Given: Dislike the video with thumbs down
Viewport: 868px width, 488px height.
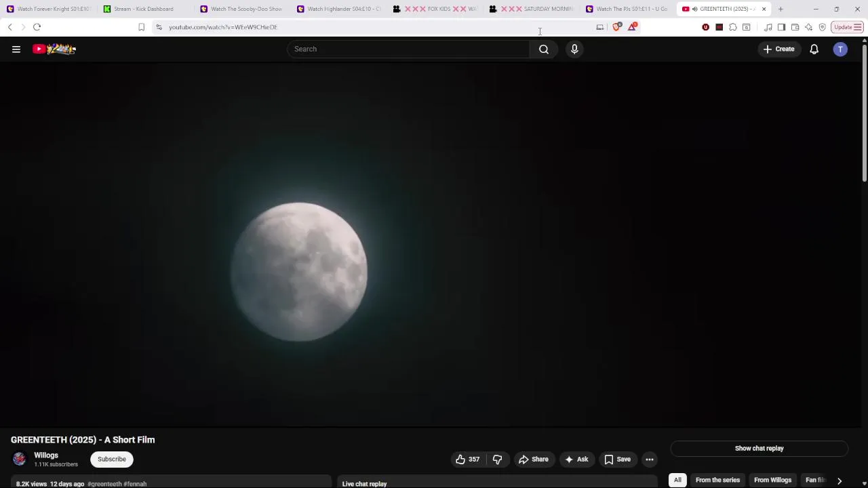Looking at the screenshot, I should point(497,460).
